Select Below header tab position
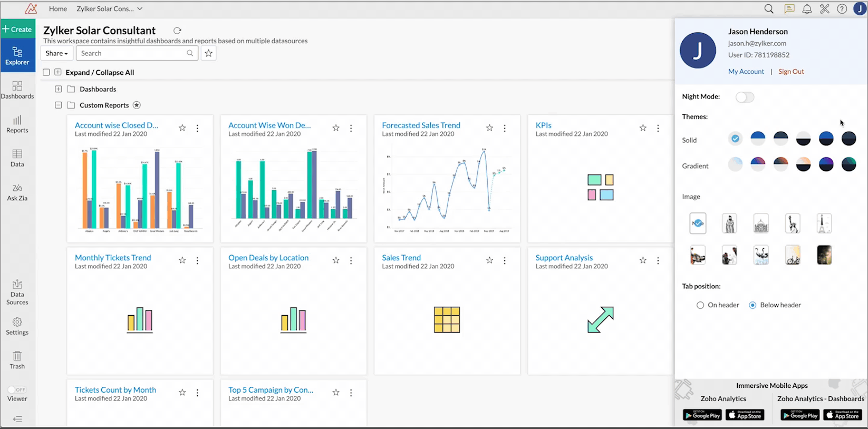868x429 pixels. (x=753, y=305)
